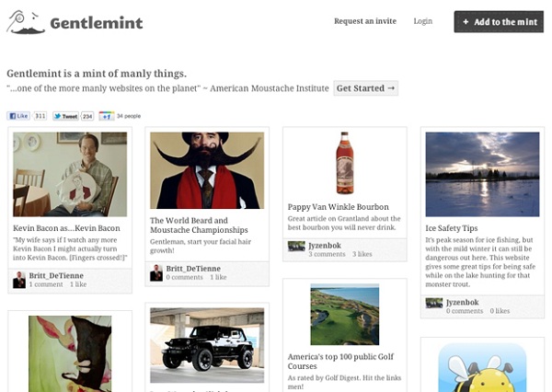
Task: Click the Facebook Like button
Action: [x=18, y=116]
